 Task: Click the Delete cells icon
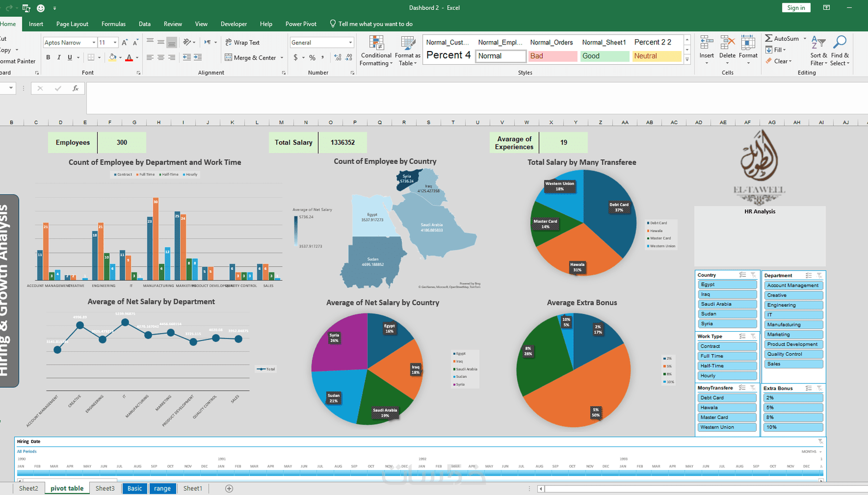pos(727,43)
